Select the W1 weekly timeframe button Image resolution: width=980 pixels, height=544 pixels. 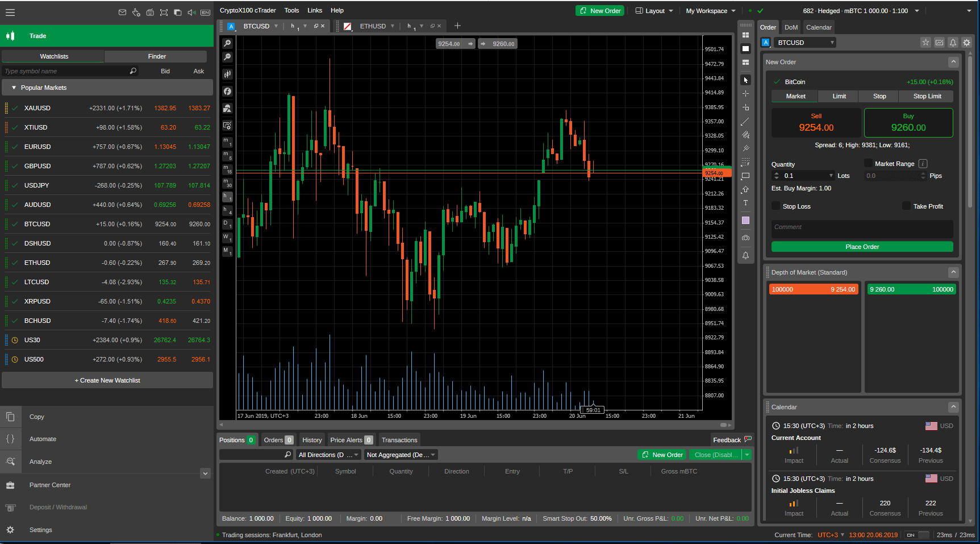point(227,238)
